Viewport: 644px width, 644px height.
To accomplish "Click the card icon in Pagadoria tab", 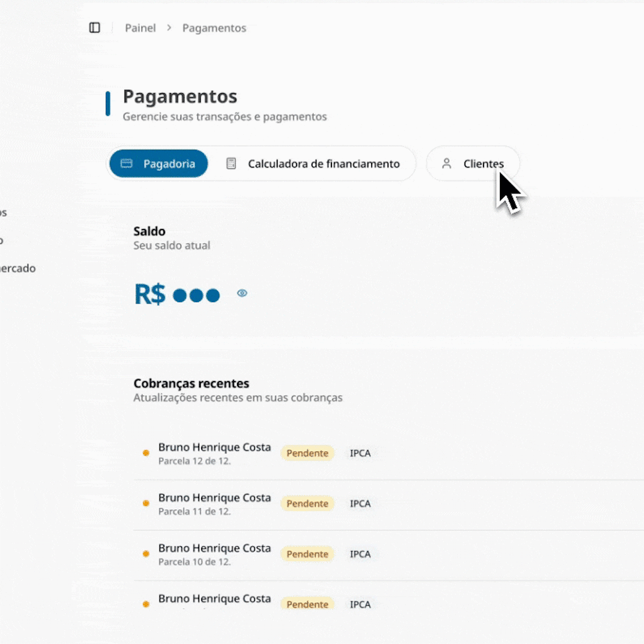I will [127, 163].
